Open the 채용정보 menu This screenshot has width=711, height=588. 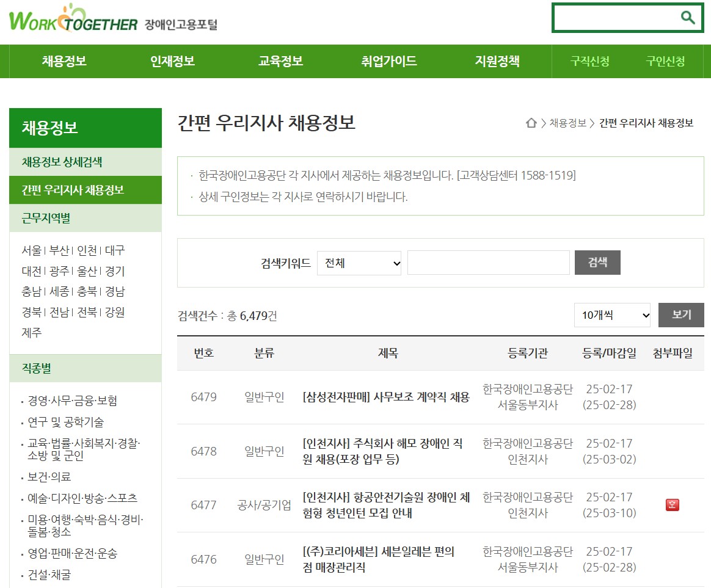[x=62, y=61]
